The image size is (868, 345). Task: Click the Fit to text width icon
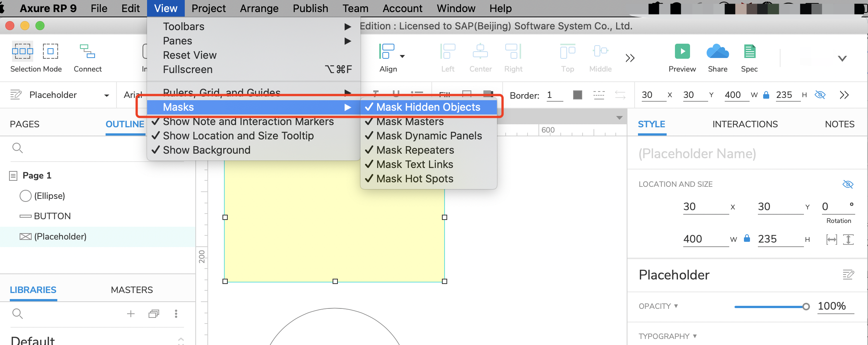[x=831, y=240]
